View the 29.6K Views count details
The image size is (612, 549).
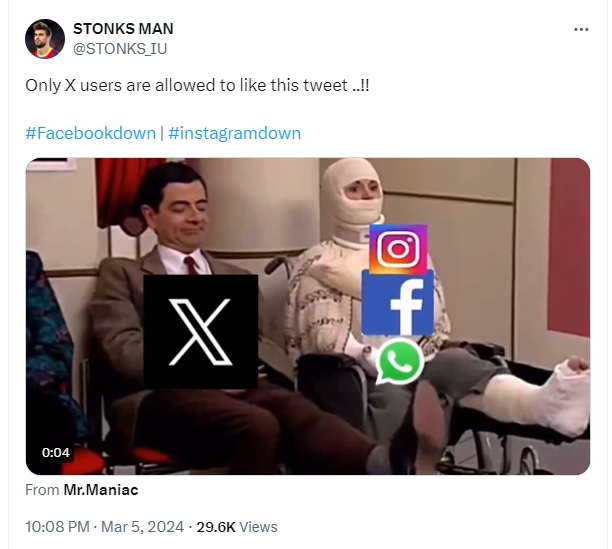237,527
